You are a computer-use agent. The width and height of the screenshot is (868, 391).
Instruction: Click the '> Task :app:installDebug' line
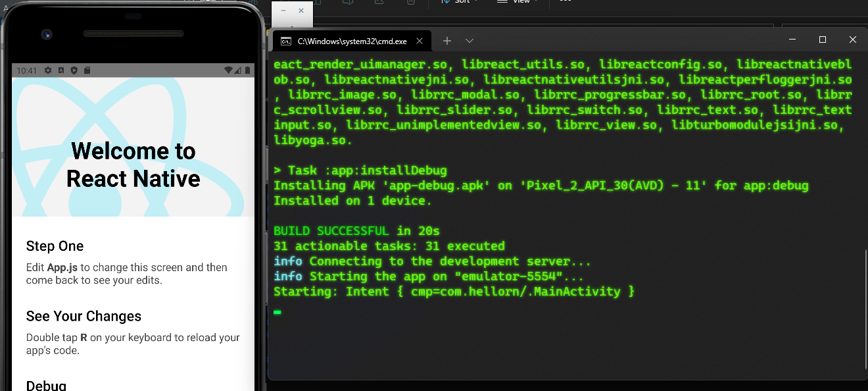[360, 170]
